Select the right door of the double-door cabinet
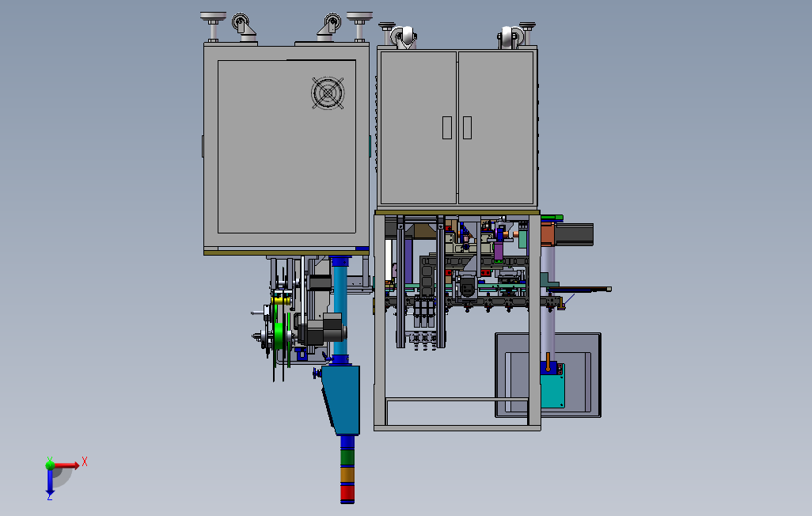 click(496, 127)
